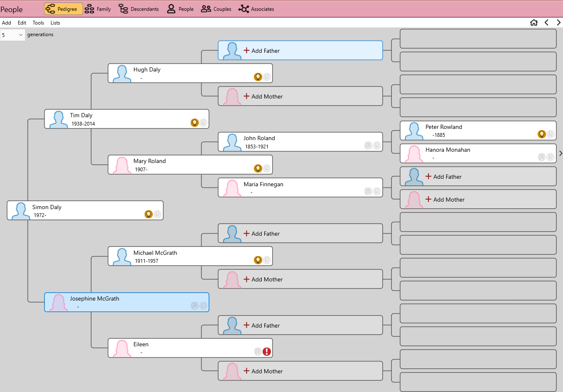Open the Associates view
The height and width of the screenshot is (392, 563).
pyautogui.click(x=256, y=8)
